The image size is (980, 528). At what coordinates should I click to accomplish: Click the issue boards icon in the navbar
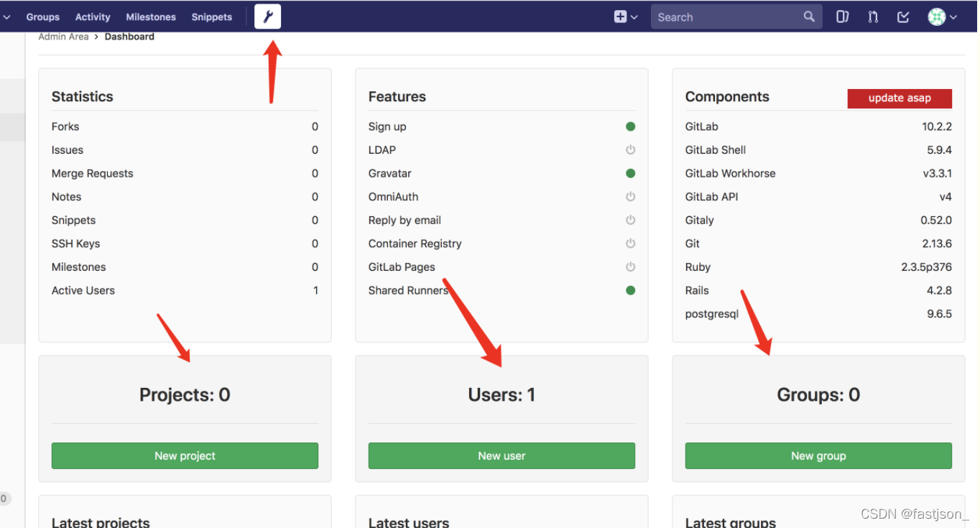click(842, 16)
